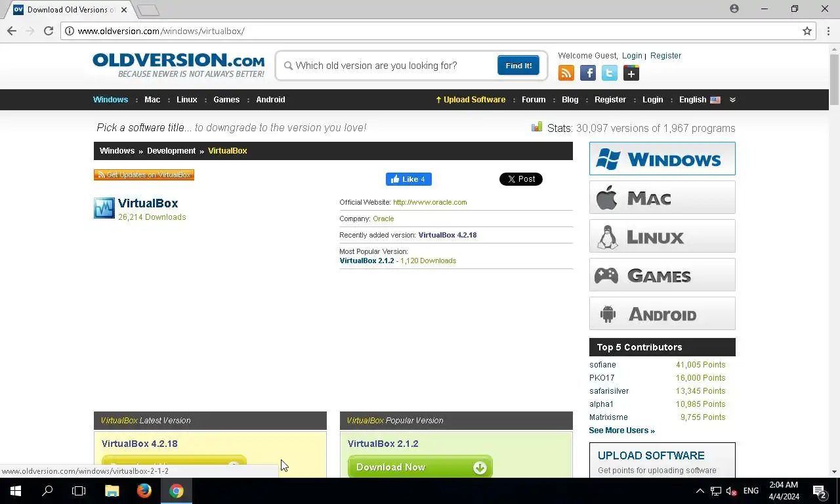Bookmark this page with the star icon
This screenshot has width=840, height=504.
[807, 31]
